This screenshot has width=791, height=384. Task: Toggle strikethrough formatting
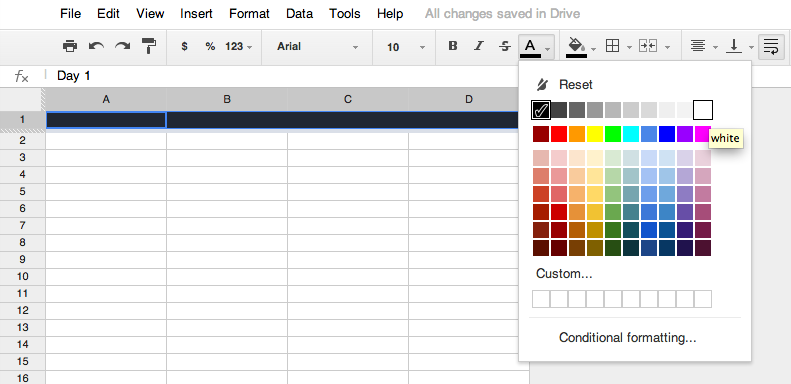[x=504, y=46]
